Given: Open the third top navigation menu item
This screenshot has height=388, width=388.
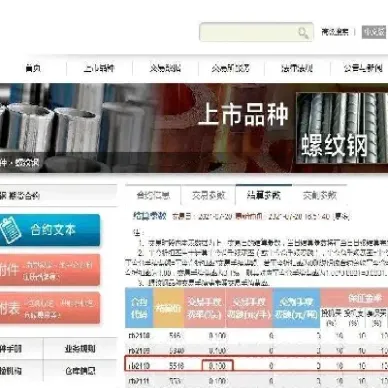Looking at the screenshot, I should (165, 68).
